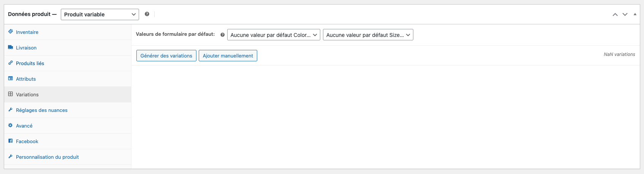
Task: Open the default Size value dropdown
Action: pos(368,35)
